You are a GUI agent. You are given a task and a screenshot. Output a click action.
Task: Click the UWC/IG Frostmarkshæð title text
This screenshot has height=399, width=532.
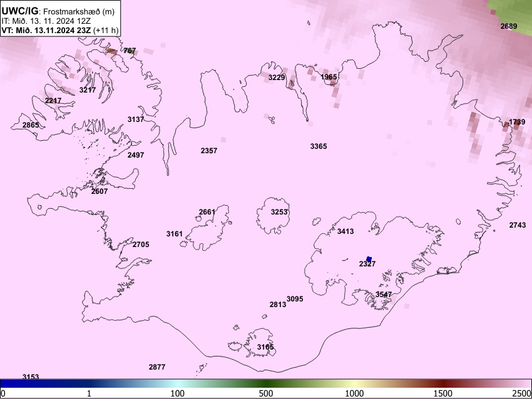point(58,11)
